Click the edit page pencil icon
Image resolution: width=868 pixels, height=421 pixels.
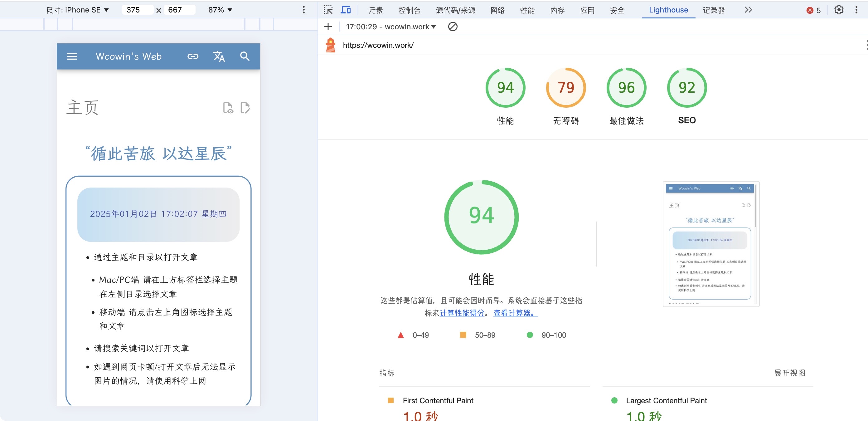pos(245,108)
